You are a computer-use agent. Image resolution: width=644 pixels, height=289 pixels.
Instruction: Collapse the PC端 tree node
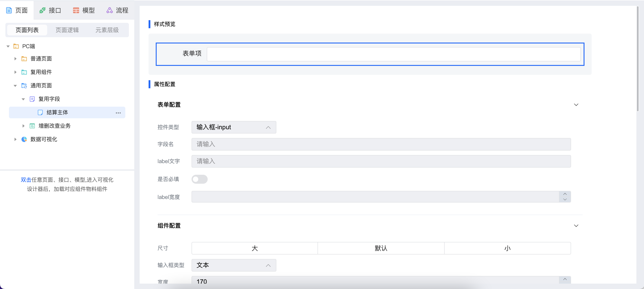click(8, 46)
